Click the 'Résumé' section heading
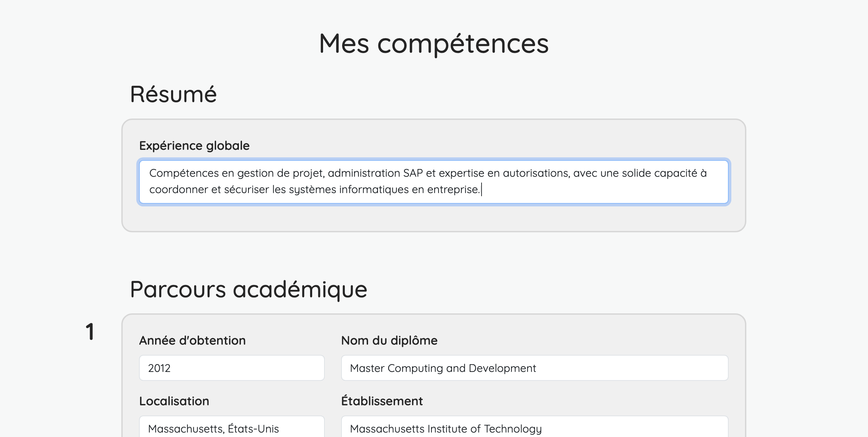This screenshot has width=868, height=437. (x=173, y=94)
